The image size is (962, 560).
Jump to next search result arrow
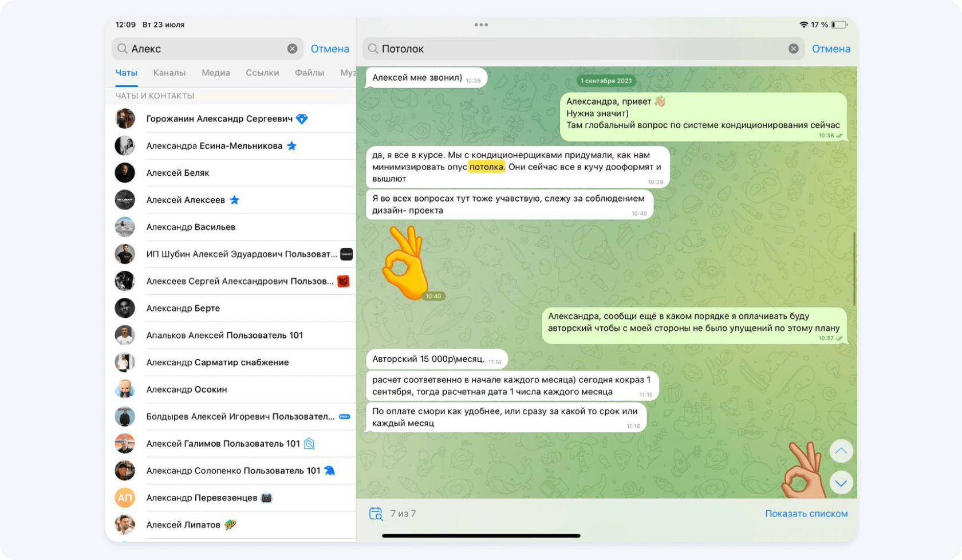click(841, 483)
